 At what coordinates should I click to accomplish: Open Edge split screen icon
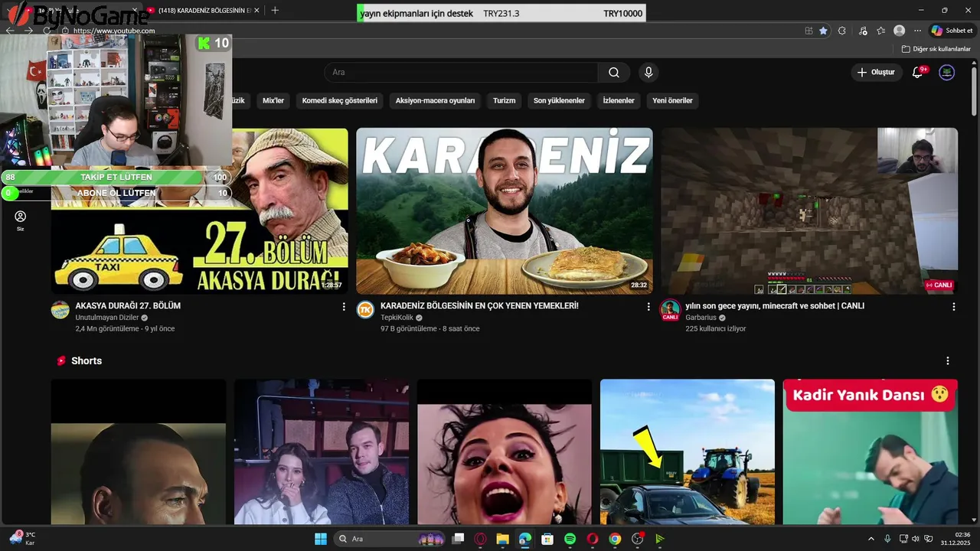[808, 31]
